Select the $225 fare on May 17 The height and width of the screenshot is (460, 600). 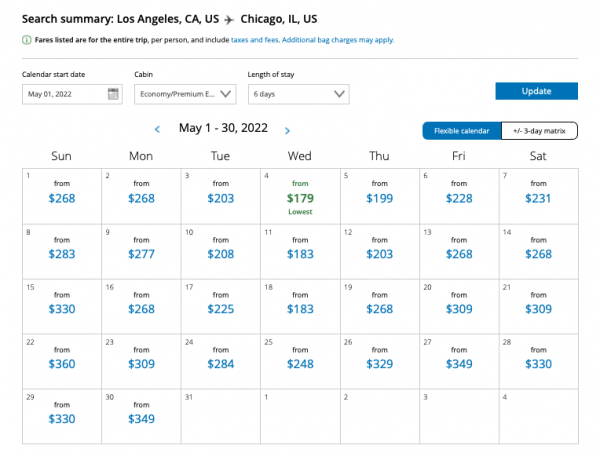click(x=220, y=310)
